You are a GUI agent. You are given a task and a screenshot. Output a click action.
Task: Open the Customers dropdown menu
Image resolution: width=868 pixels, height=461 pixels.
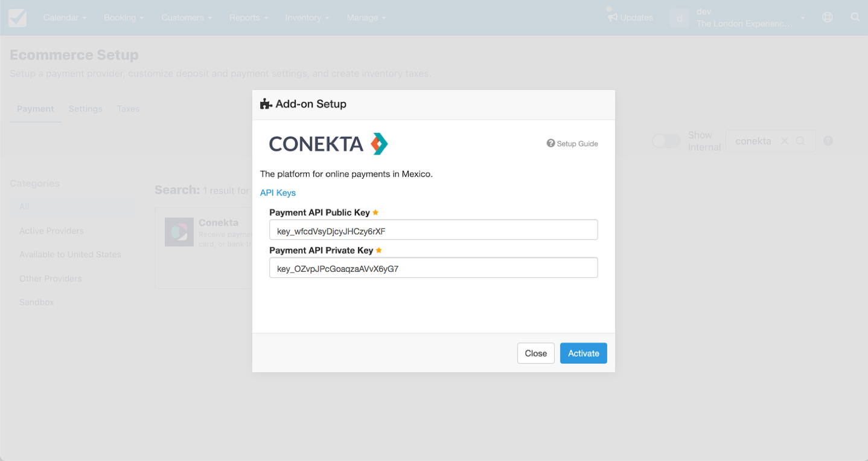pyautogui.click(x=187, y=18)
